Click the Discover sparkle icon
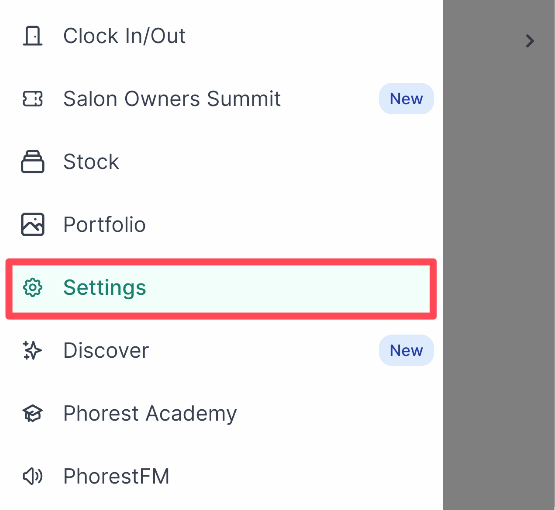Screen dimensions: 555x510 coord(33,350)
